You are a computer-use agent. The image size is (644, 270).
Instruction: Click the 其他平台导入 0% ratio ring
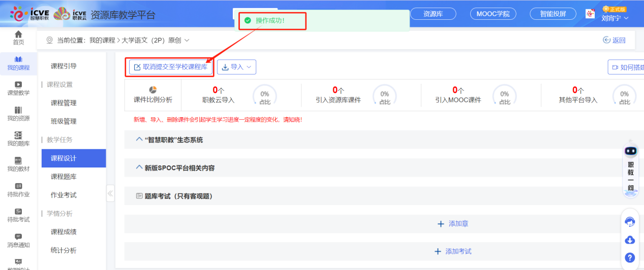[x=625, y=96]
